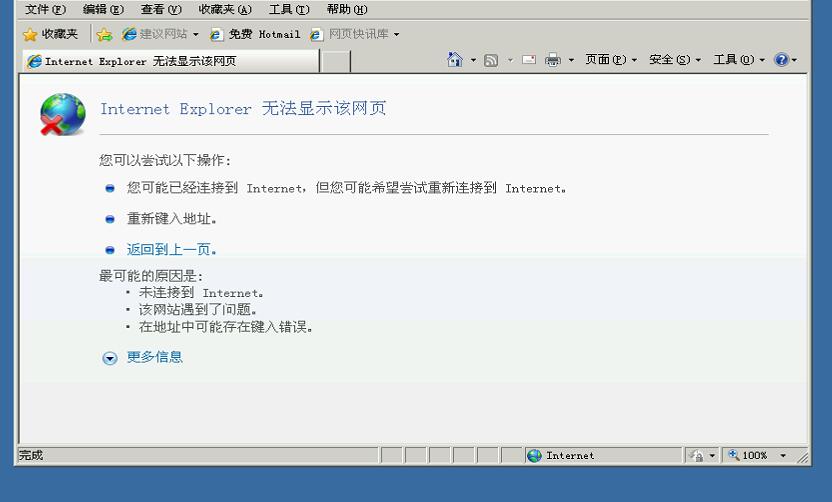Expand the Print dropdown arrow
The width and height of the screenshot is (832, 502).
click(571, 60)
